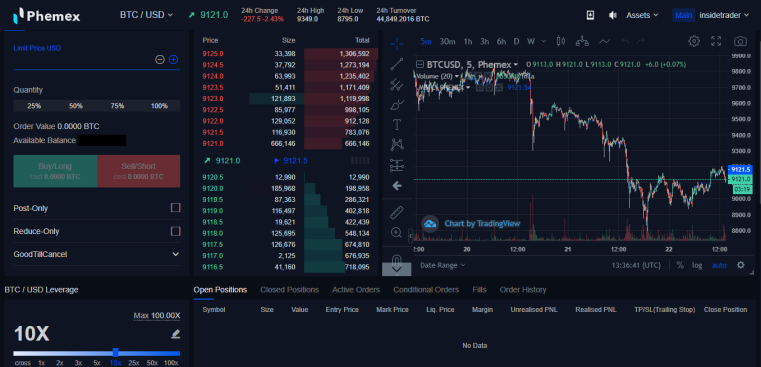Set quantity to 25%
Screen dimensions: 761x367
(x=34, y=106)
